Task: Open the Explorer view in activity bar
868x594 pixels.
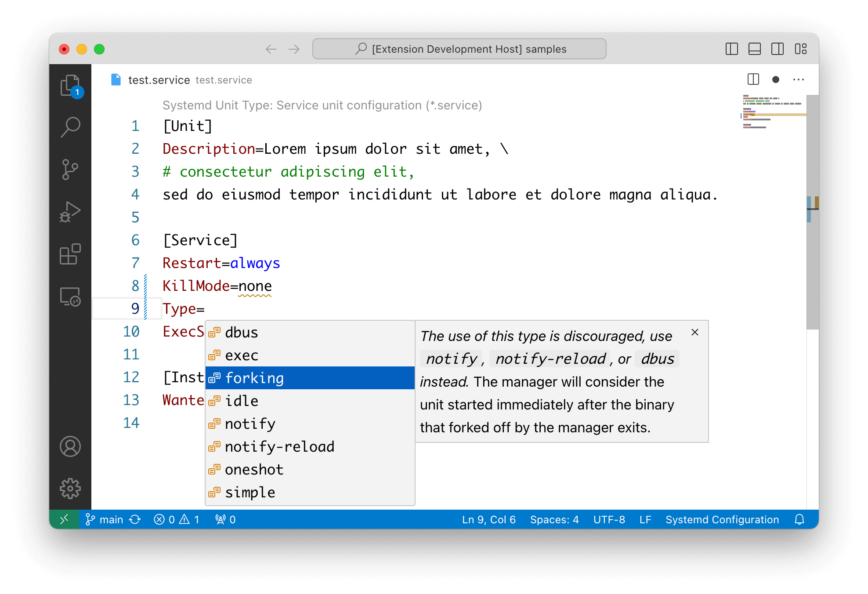Action: (70, 85)
